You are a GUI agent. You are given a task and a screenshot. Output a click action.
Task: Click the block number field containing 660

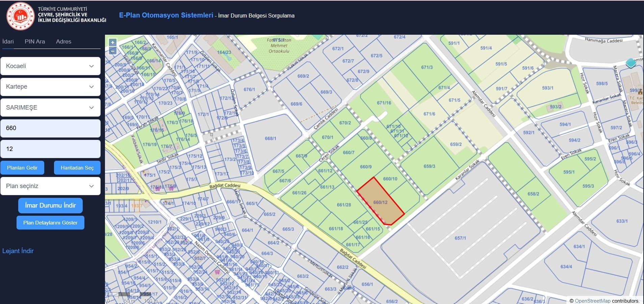(x=50, y=128)
